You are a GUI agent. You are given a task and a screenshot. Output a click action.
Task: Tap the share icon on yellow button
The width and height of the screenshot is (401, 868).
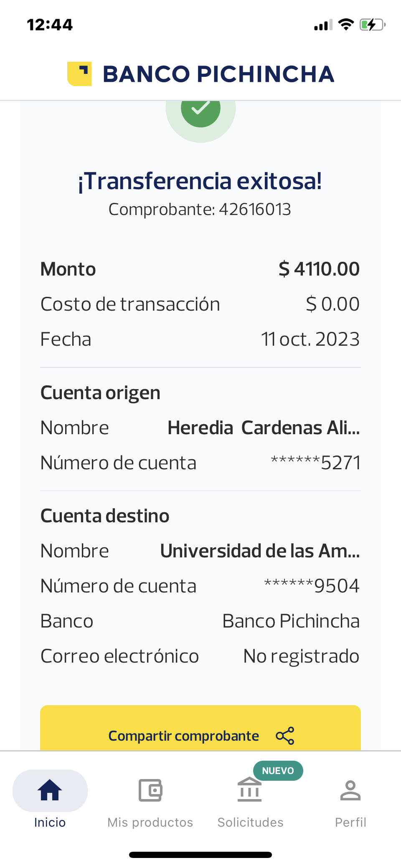point(285,736)
